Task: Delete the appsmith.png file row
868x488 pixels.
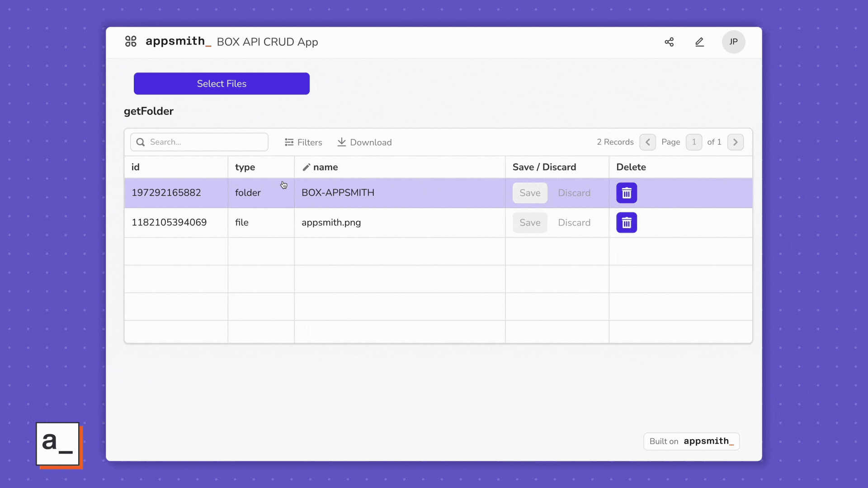Action: (x=627, y=223)
